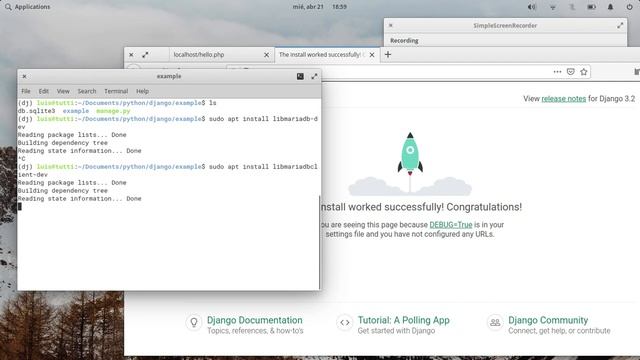The height and width of the screenshot is (360, 640).
Task: Close the SimpleScreenRecorder window
Action: pyautogui.click(x=391, y=25)
